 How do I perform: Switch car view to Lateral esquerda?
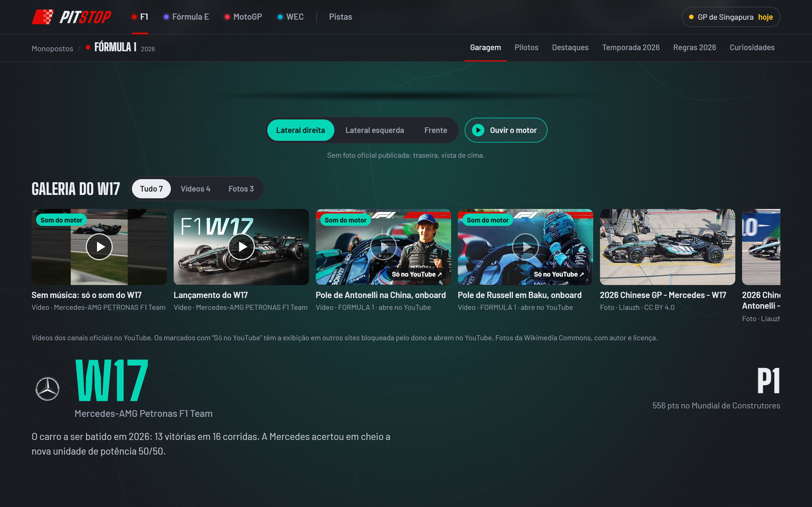[374, 130]
